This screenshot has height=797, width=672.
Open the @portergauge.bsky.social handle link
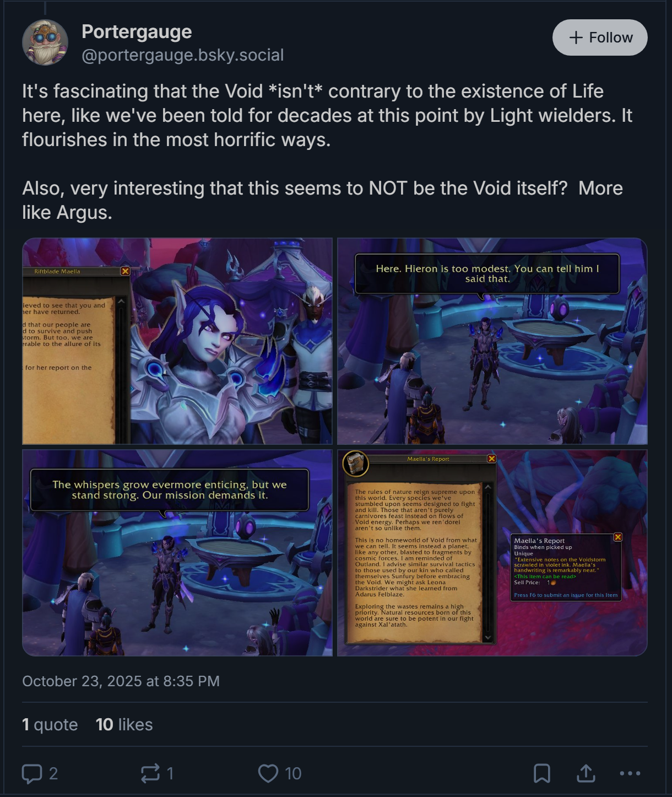182,55
